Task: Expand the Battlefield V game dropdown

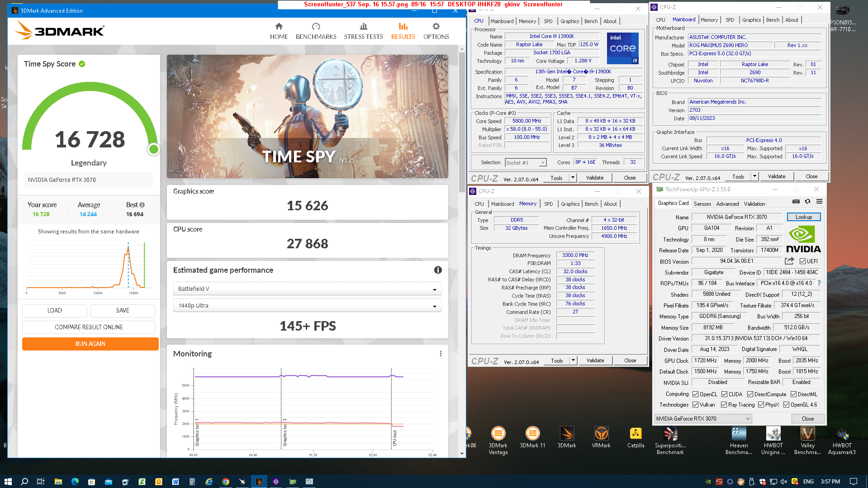Action: [307, 289]
